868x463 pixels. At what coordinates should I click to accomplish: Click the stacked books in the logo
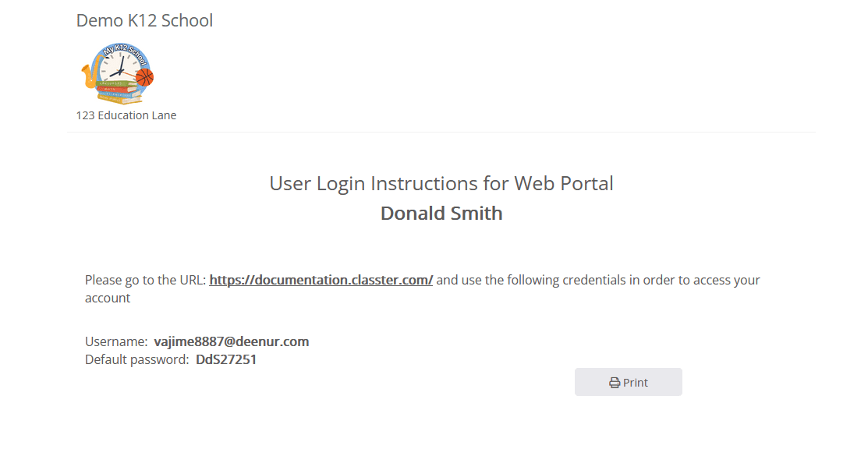117,93
